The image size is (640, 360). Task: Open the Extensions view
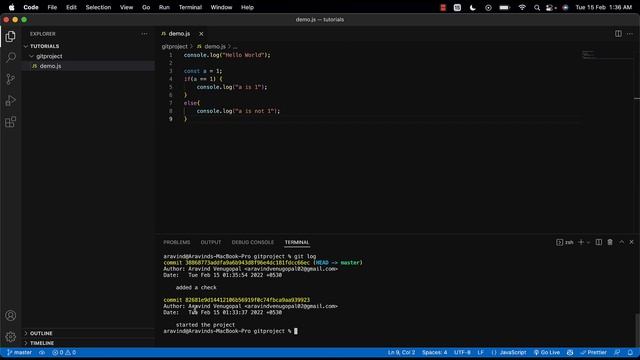11,122
